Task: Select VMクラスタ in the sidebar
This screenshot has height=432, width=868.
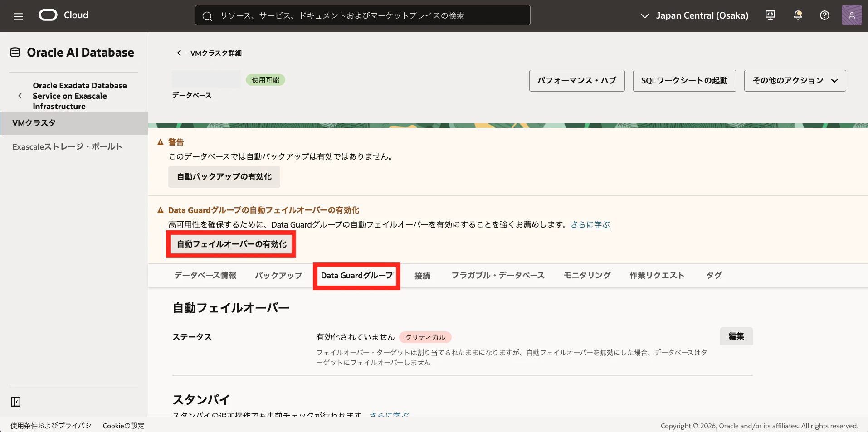Action: pos(74,123)
